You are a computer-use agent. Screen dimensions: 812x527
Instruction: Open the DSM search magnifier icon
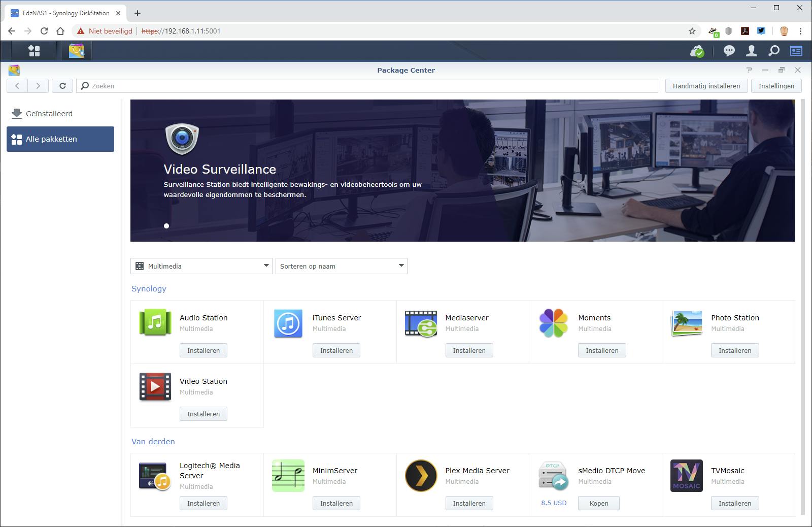774,51
